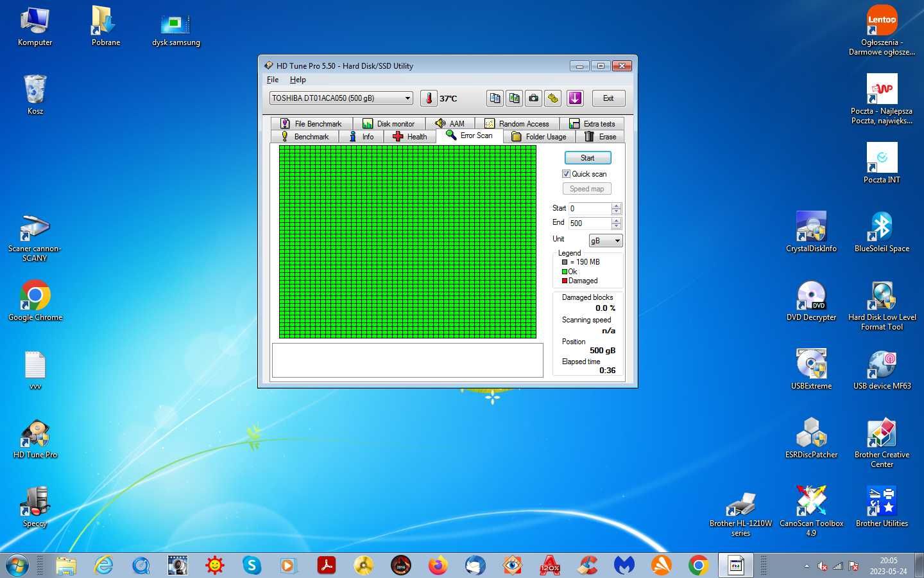924x578 pixels.
Task: Open the Komputer desktop icon
Action: (x=35, y=26)
